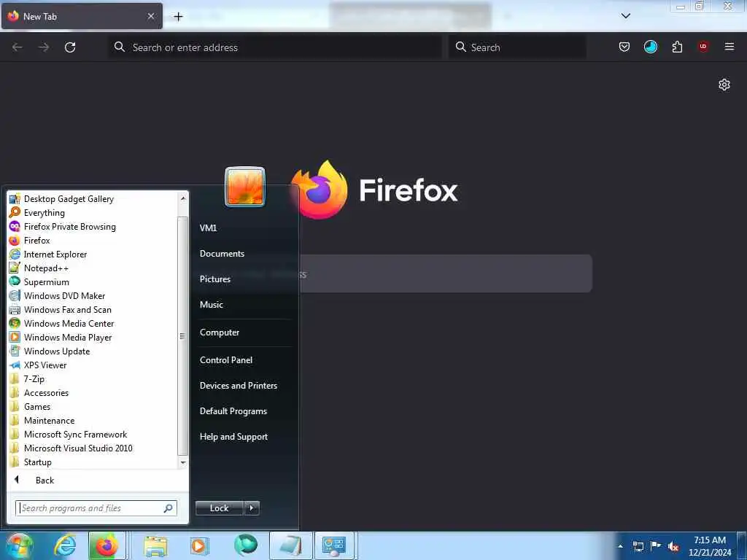
Task: Open Music from Start menu
Action: point(211,304)
